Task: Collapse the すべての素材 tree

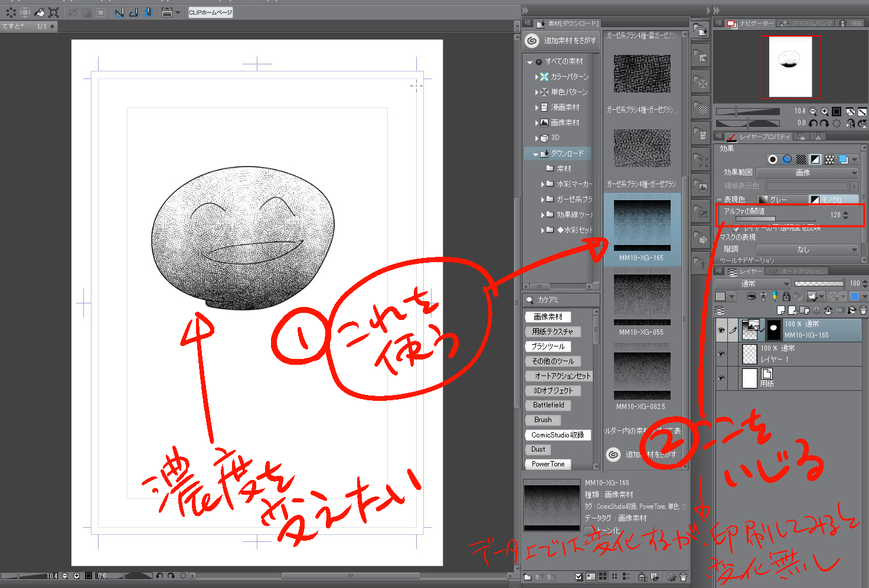Action: pos(530,62)
